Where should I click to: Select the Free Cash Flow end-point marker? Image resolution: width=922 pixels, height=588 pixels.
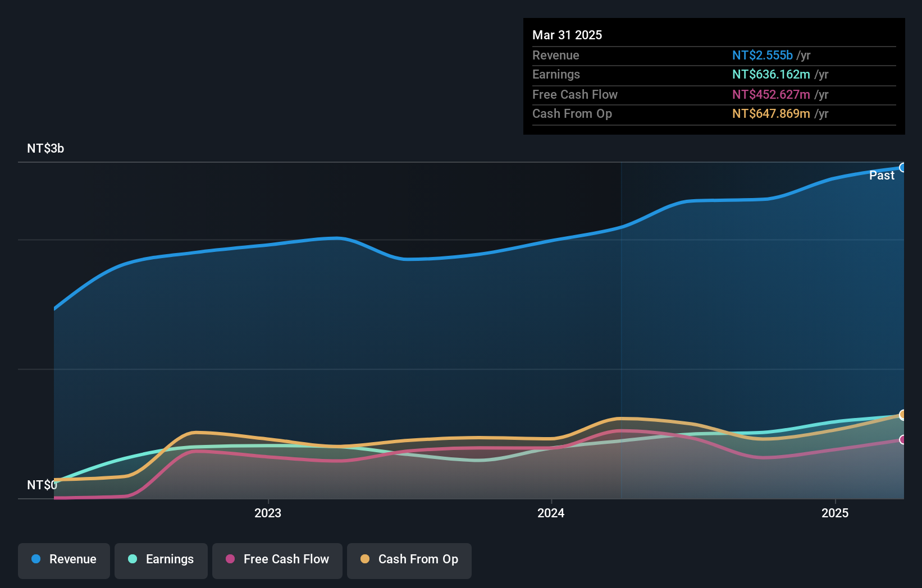pyautogui.click(x=903, y=440)
